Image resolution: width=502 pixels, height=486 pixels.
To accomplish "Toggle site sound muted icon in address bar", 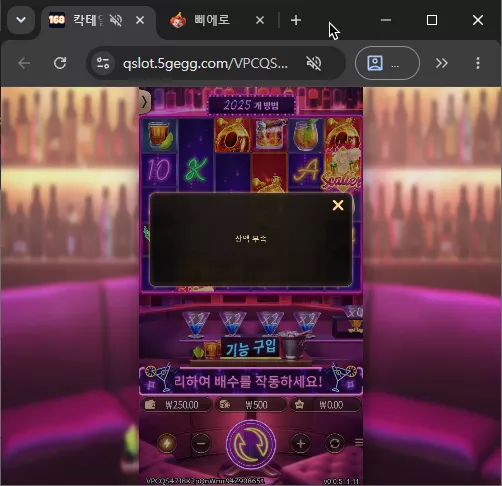I will pos(313,63).
